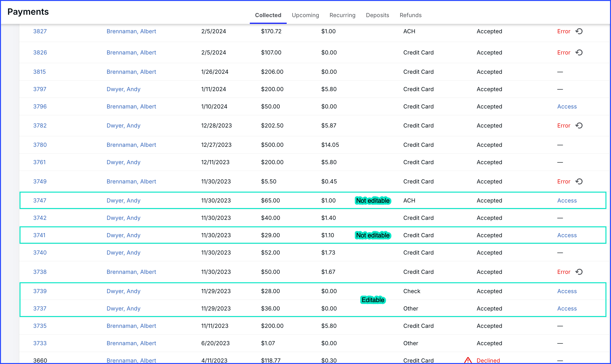Click retry icon on payment 3749 row
Screen dimensions: 611x364
point(579,182)
